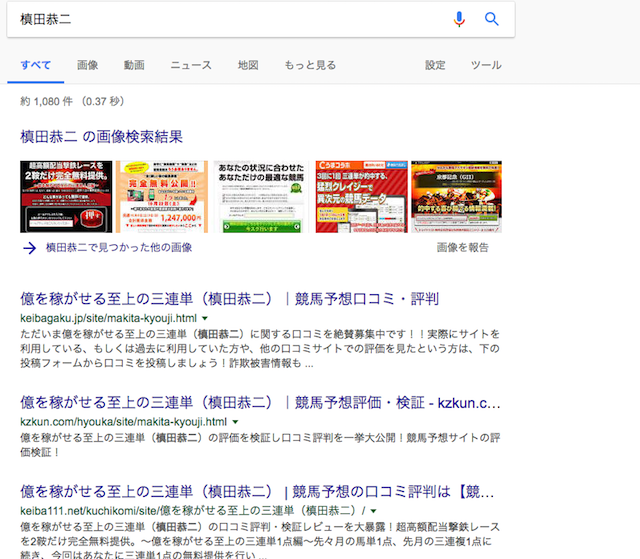Click the snippet ending 競馬予想サイトの評価検証！
Screen dimensions: 640x559
pos(260,445)
